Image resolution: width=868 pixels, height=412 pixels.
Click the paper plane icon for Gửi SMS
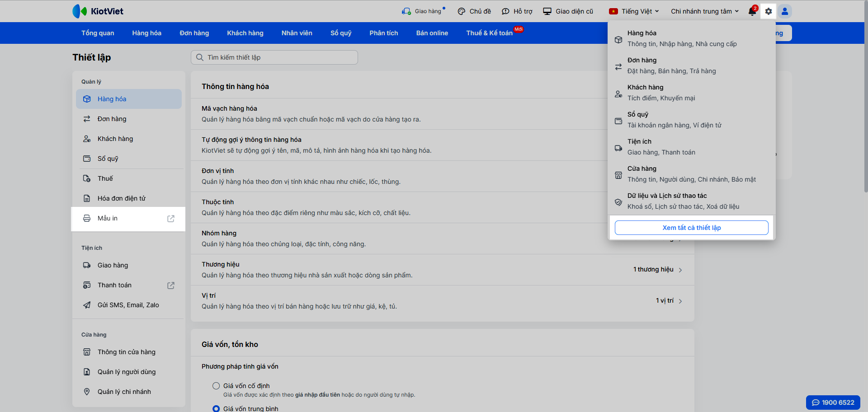pyautogui.click(x=87, y=305)
